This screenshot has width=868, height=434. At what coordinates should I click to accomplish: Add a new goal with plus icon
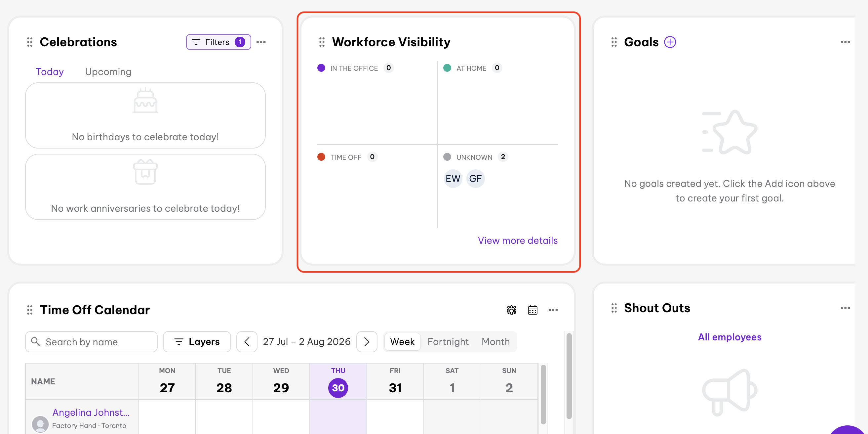click(x=670, y=42)
